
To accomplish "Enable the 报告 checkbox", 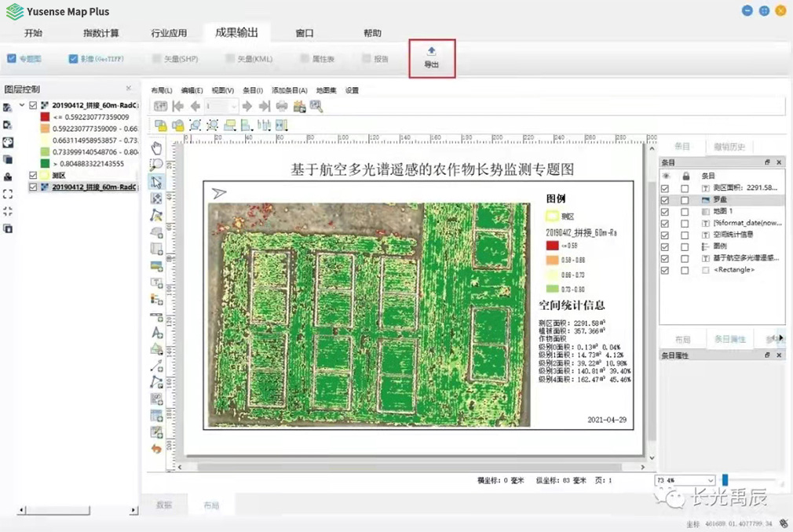I will (x=366, y=59).
